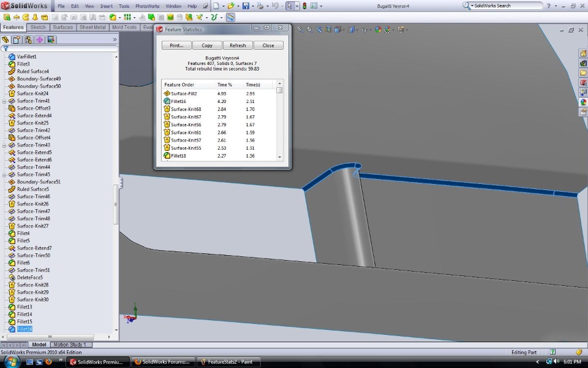Click the Zoom to Area icon
The width and height of the screenshot is (588, 368).
click(309, 29)
